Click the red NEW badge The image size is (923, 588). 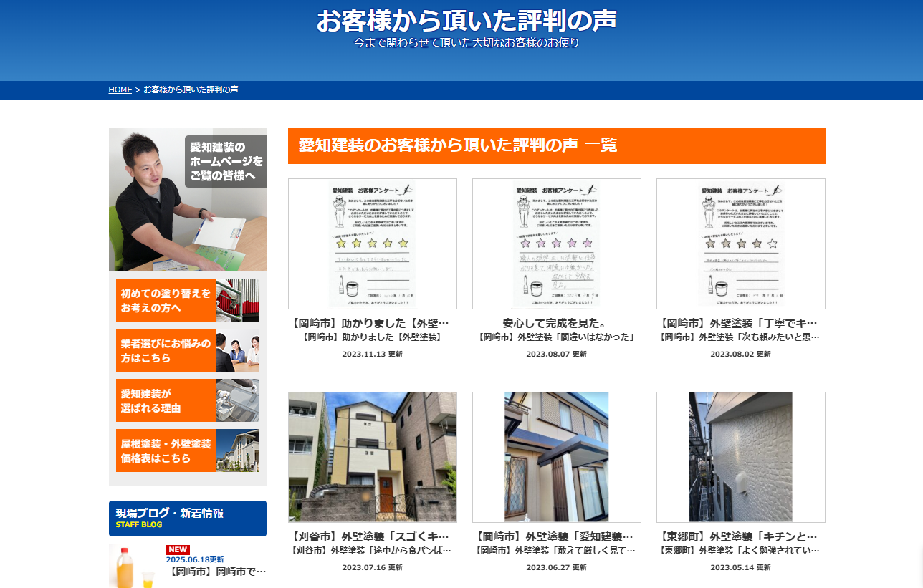pyautogui.click(x=178, y=549)
